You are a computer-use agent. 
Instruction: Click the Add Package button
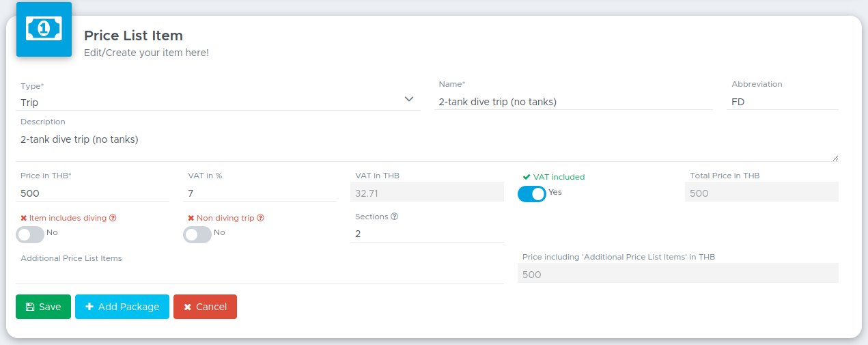pos(122,307)
